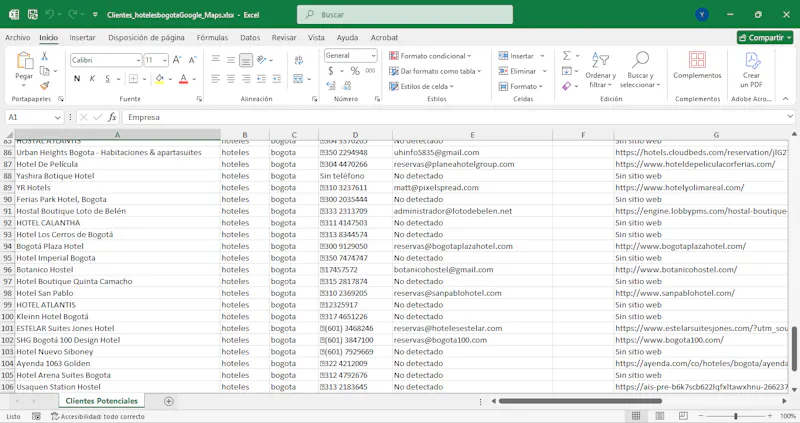Click the decrease indent icon
Image resolution: width=800 pixels, height=423 pixels.
[x=261, y=79]
